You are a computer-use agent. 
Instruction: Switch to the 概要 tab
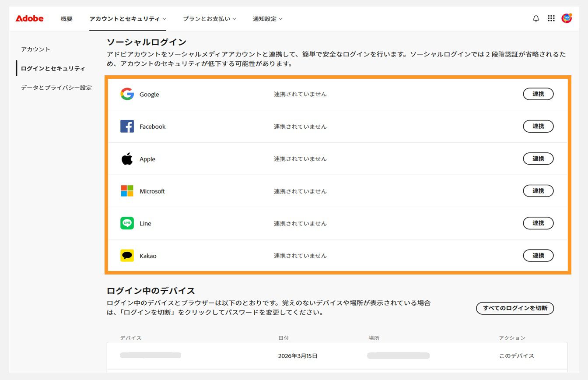[x=66, y=19]
